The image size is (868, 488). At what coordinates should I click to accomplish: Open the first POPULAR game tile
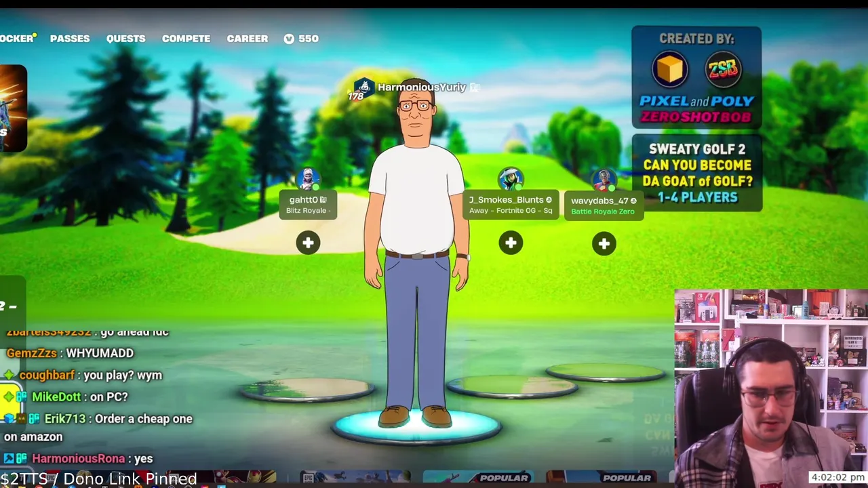point(479,478)
